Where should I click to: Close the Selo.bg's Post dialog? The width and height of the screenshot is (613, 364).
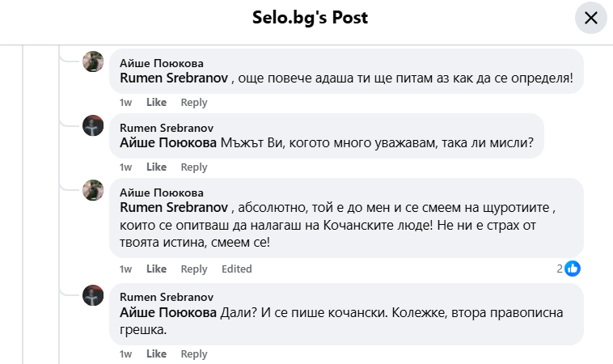(x=590, y=18)
